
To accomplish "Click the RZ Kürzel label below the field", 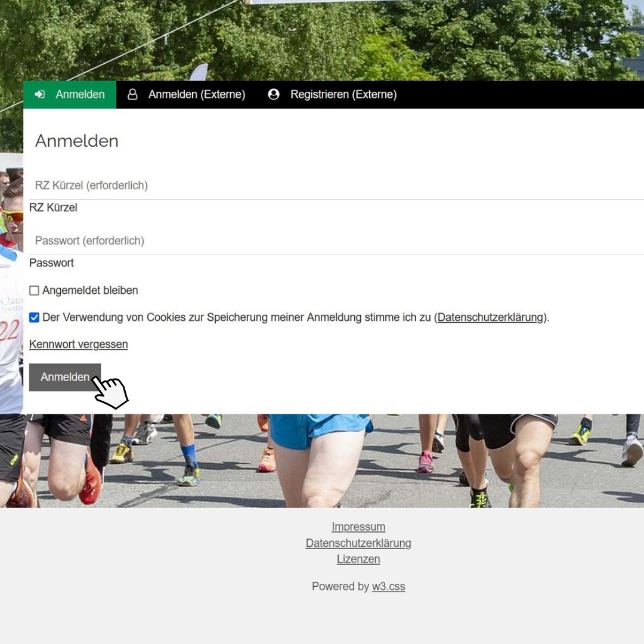I will click(x=53, y=208).
